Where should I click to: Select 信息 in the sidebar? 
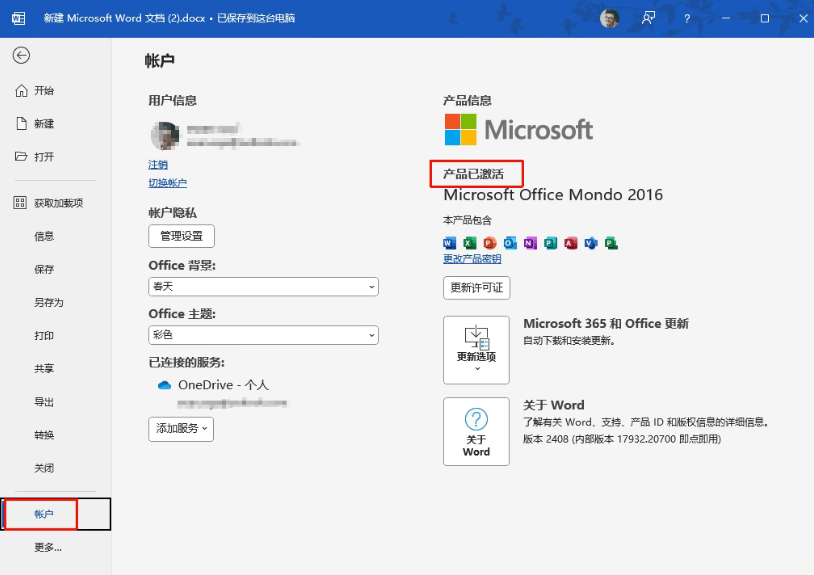(x=44, y=236)
